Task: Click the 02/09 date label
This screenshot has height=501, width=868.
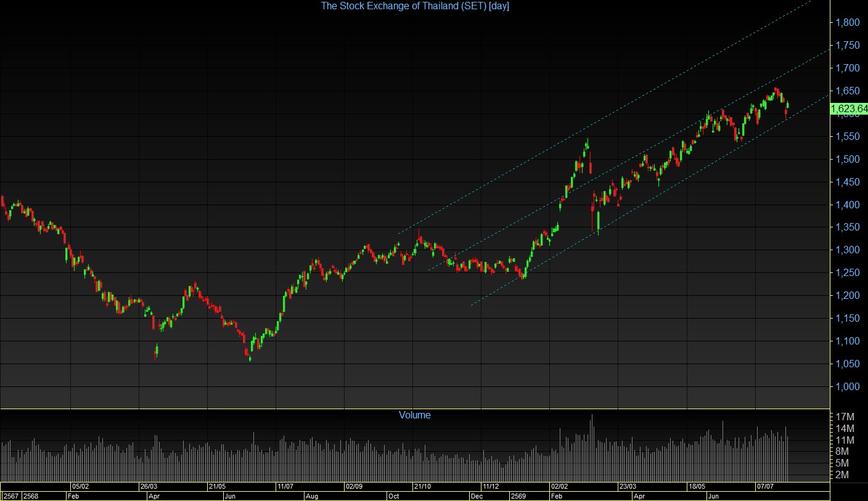Action: coord(354,487)
